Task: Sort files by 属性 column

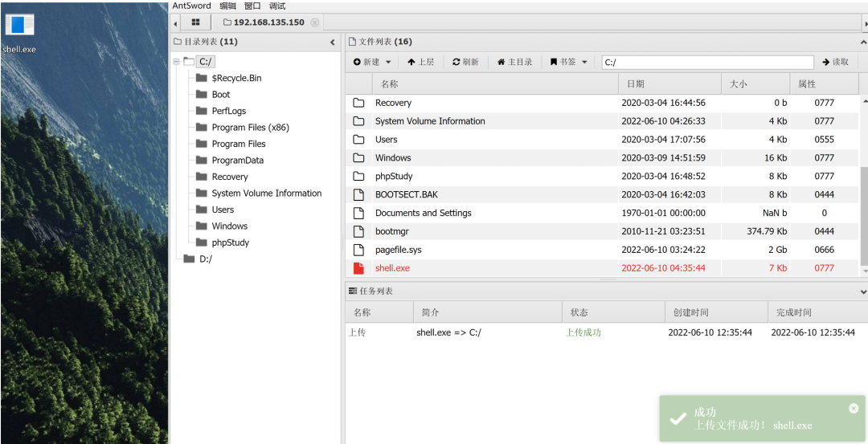Action: [x=825, y=84]
